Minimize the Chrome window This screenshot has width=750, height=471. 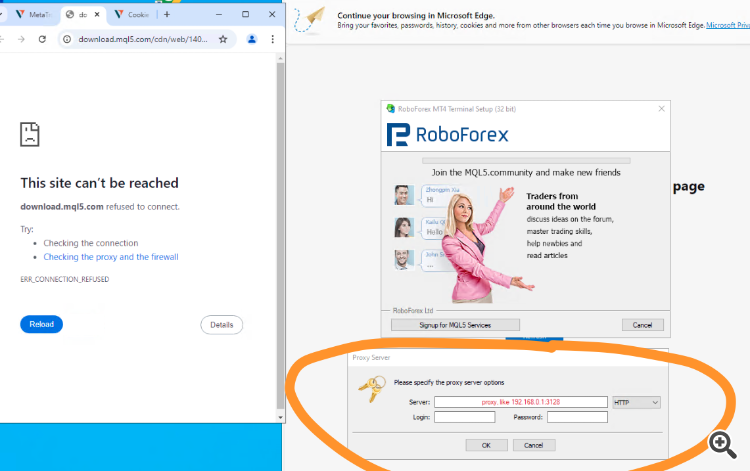click(219, 15)
